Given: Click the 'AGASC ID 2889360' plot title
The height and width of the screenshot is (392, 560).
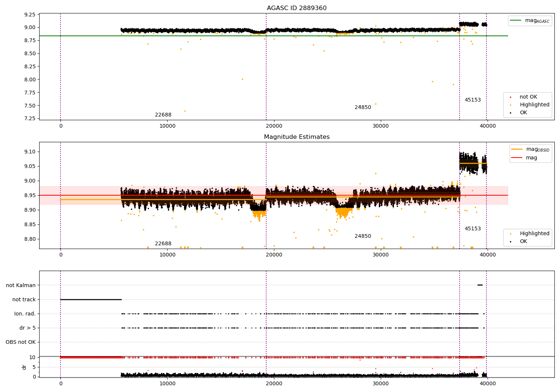Looking at the screenshot, I should [297, 8].
